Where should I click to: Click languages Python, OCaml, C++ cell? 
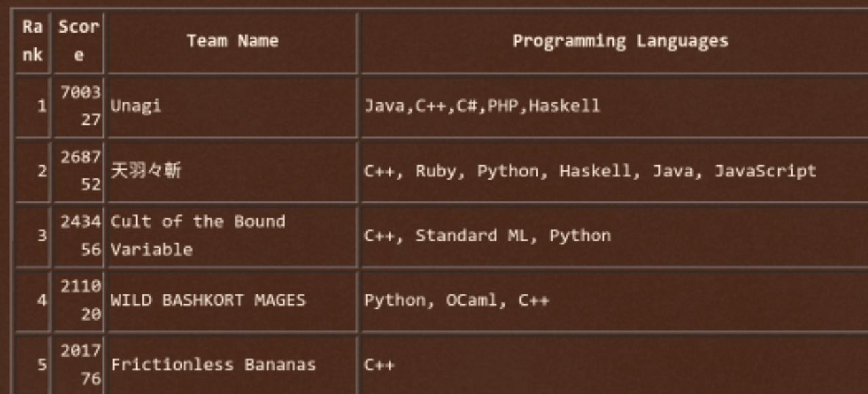(614, 300)
